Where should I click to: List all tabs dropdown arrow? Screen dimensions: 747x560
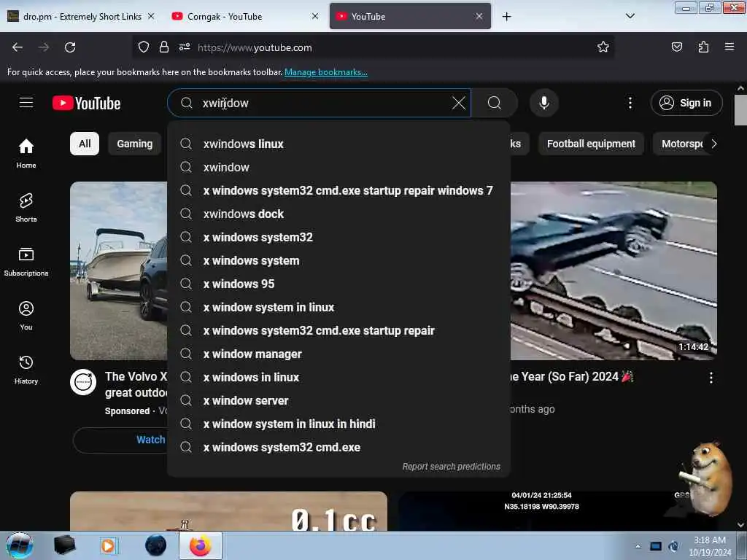tap(630, 16)
